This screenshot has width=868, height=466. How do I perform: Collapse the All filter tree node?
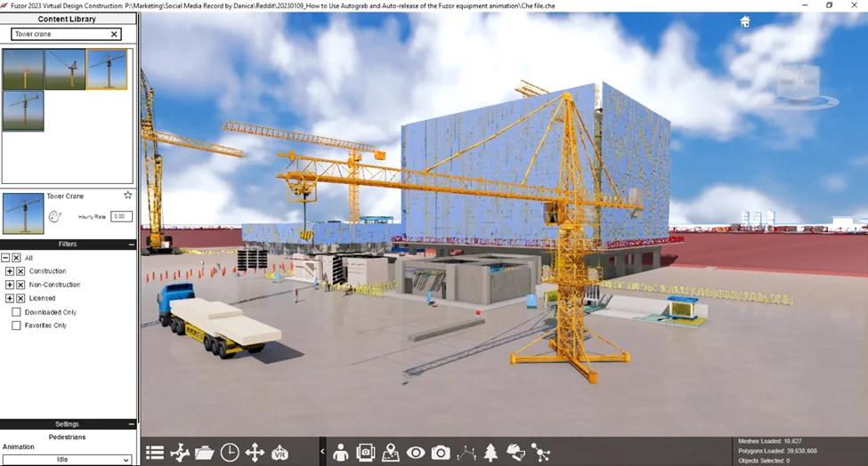click(5, 258)
